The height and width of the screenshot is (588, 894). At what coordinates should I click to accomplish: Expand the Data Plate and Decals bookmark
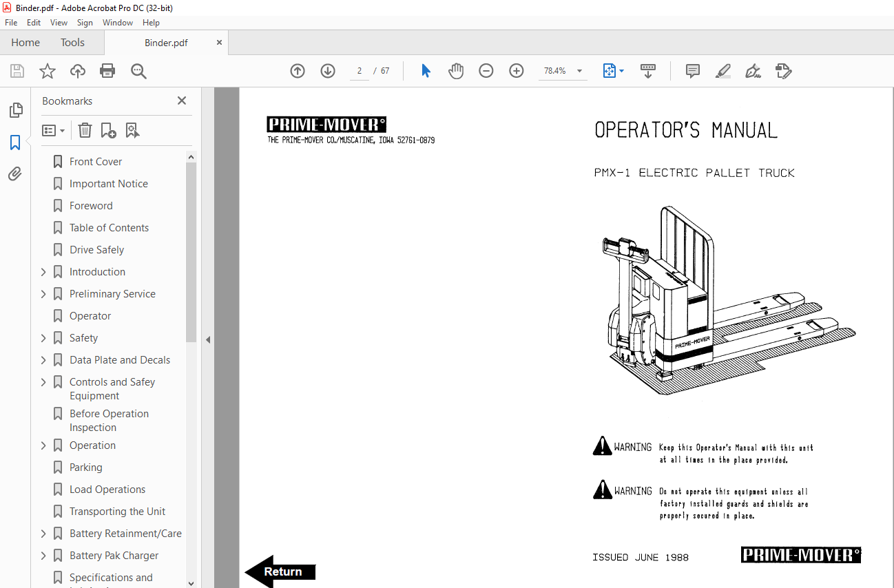[44, 360]
